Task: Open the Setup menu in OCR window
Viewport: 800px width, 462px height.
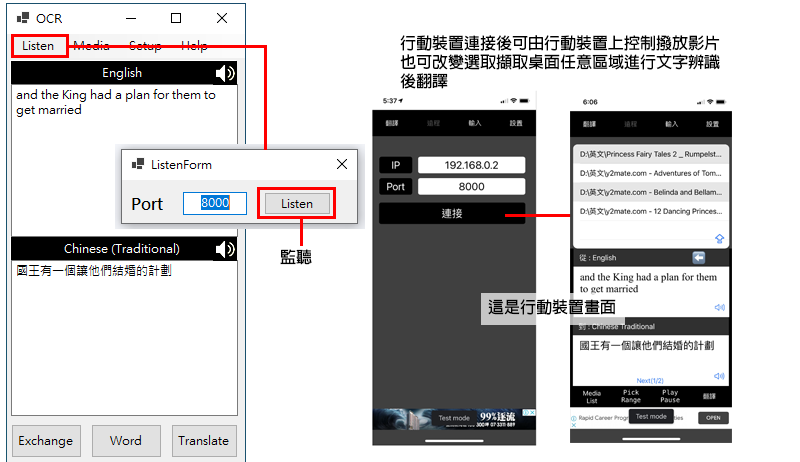Action: tap(145, 46)
